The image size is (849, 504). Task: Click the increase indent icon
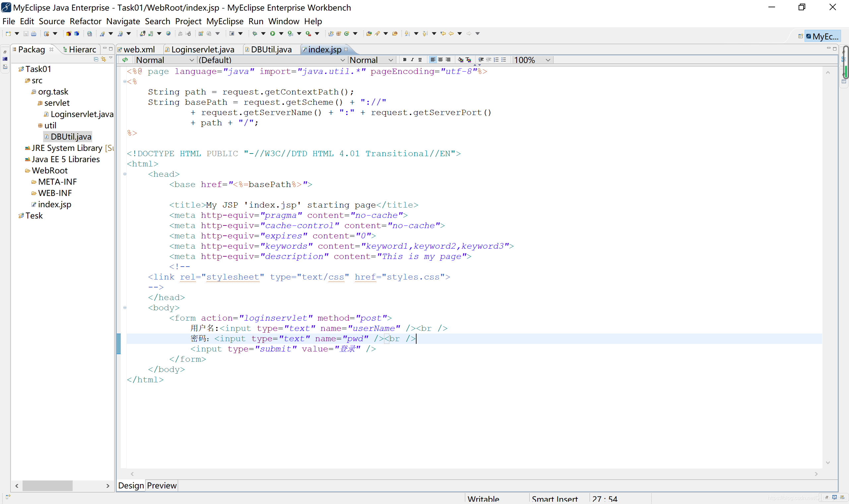[x=481, y=60]
